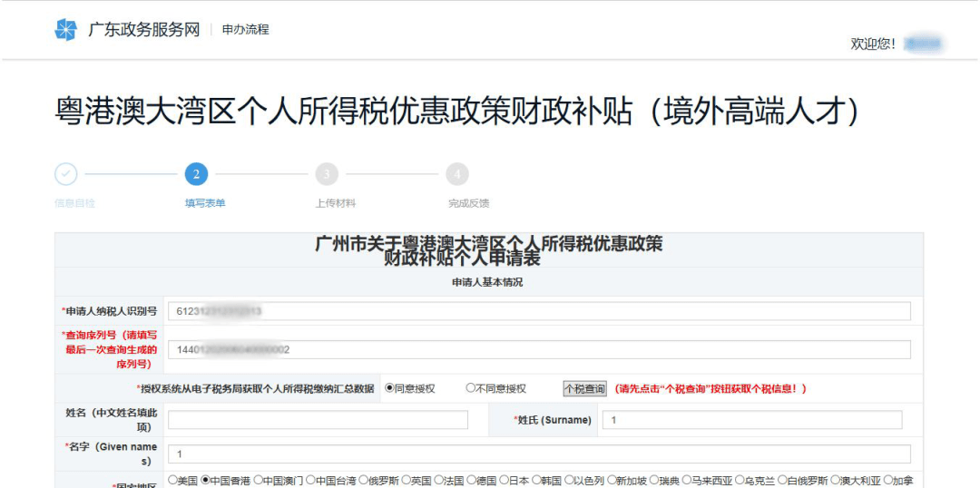980x488 pixels.
Task: Click the 申请人纳税人识别号 input field
Action: pos(539,311)
